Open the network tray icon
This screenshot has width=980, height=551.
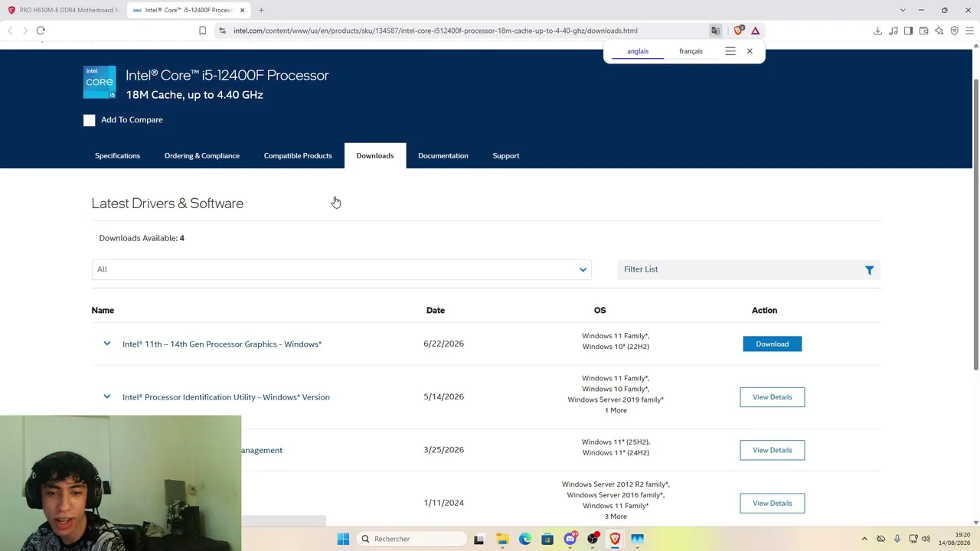pos(913,539)
